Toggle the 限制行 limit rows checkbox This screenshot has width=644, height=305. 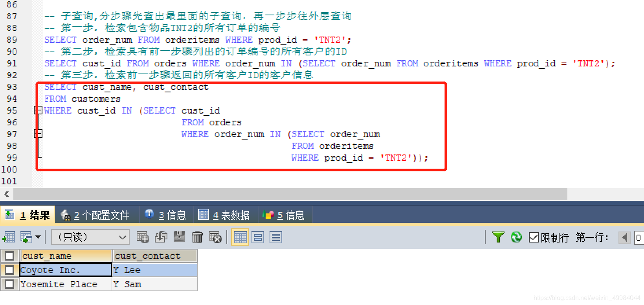pyautogui.click(x=534, y=237)
